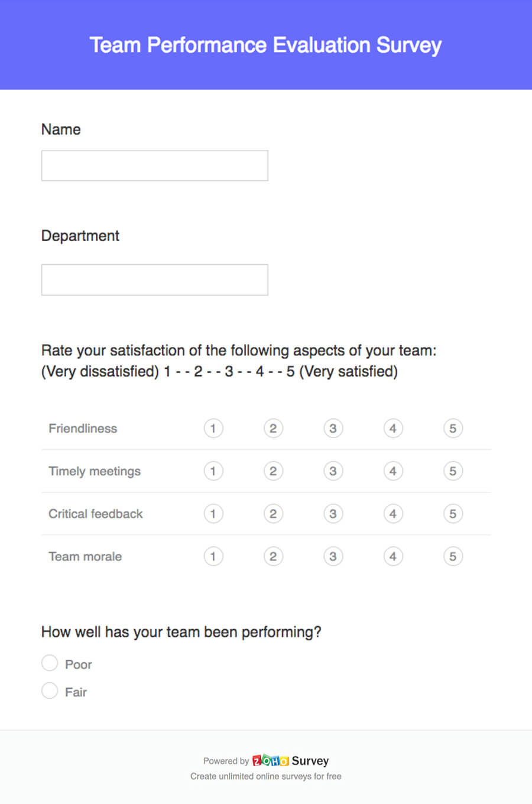The height and width of the screenshot is (804, 532).
Task: Choose 5 for Team morale
Action: (x=453, y=556)
